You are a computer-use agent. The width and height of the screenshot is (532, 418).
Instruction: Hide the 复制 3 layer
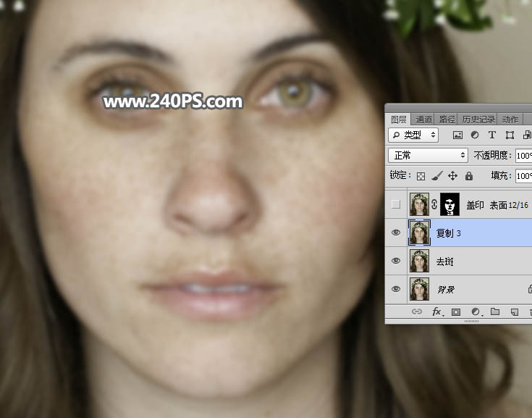(x=396, y=233)
